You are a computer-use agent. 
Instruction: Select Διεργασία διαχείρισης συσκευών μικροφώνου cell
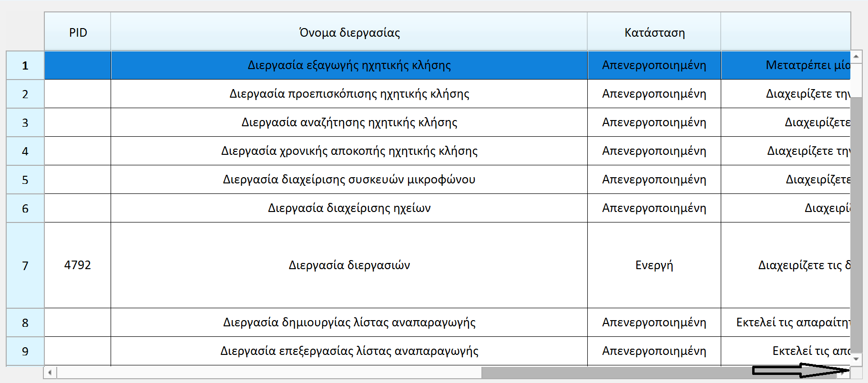[349, 180]
